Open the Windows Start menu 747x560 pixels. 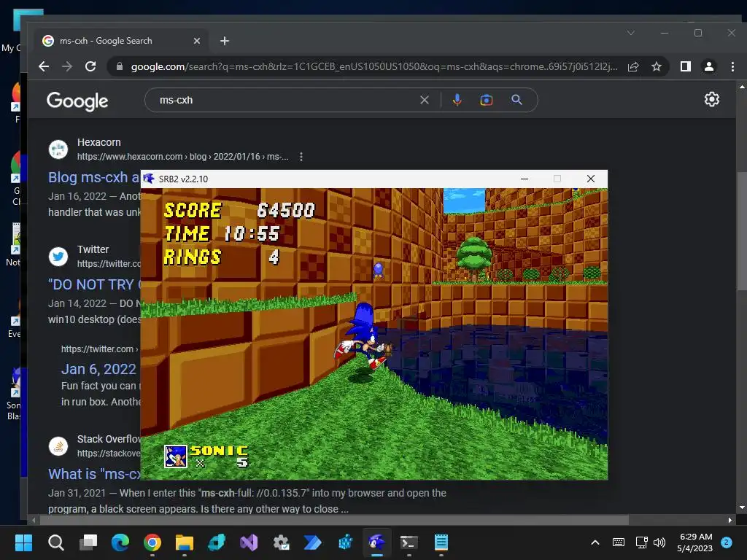pos(23,542)
